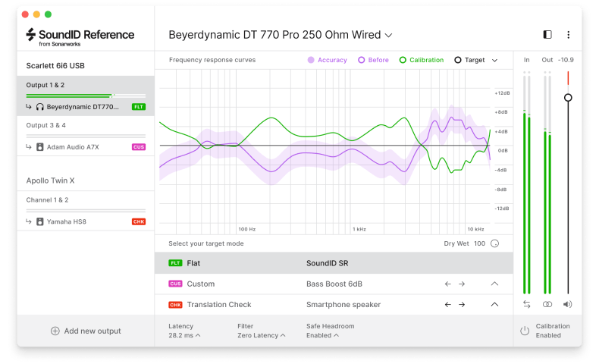Go to next Custom preset arrow
The width and height of the screenshot is (599, 364).
coord(461,284)
